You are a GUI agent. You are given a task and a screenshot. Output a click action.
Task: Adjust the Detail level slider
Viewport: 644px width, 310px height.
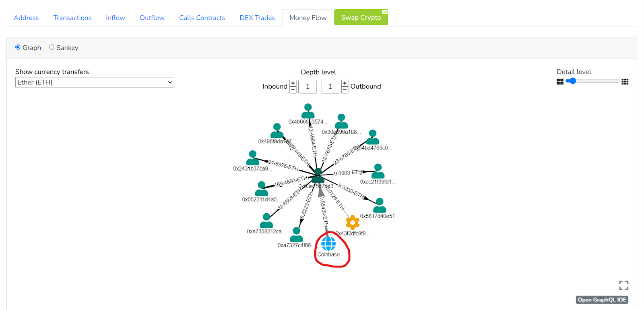coord(572,81)
